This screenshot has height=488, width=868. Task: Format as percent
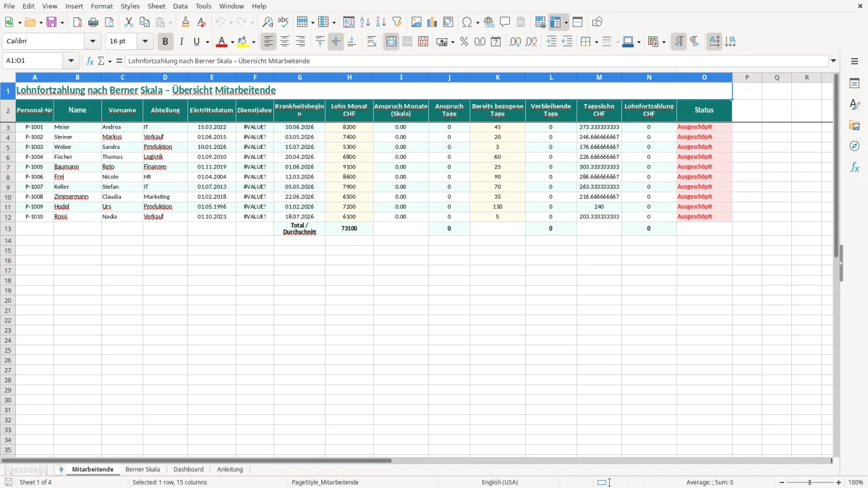pos(464,42)
